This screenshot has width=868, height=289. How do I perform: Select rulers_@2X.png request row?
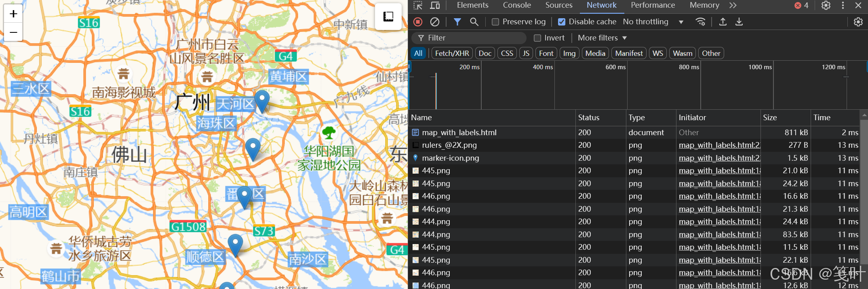[x=634, y=145]
